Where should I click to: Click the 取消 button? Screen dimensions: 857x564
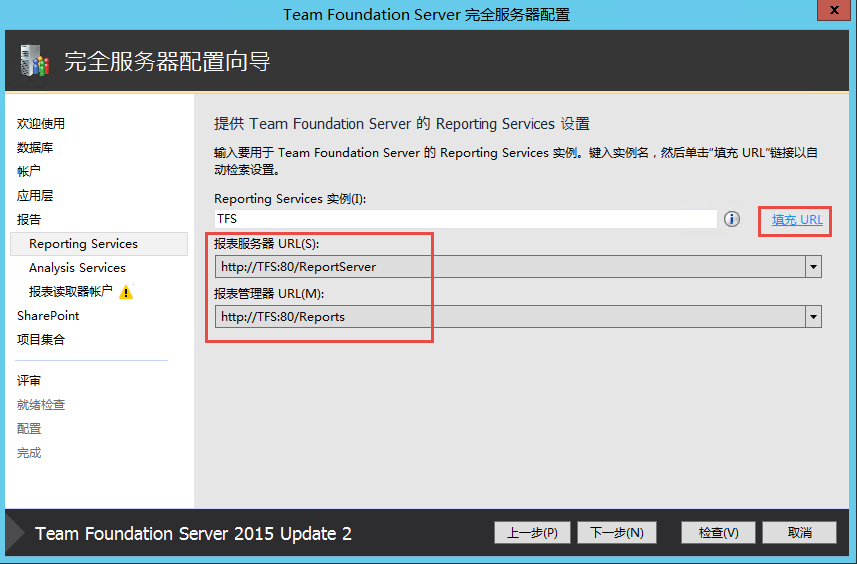[800, 533]
